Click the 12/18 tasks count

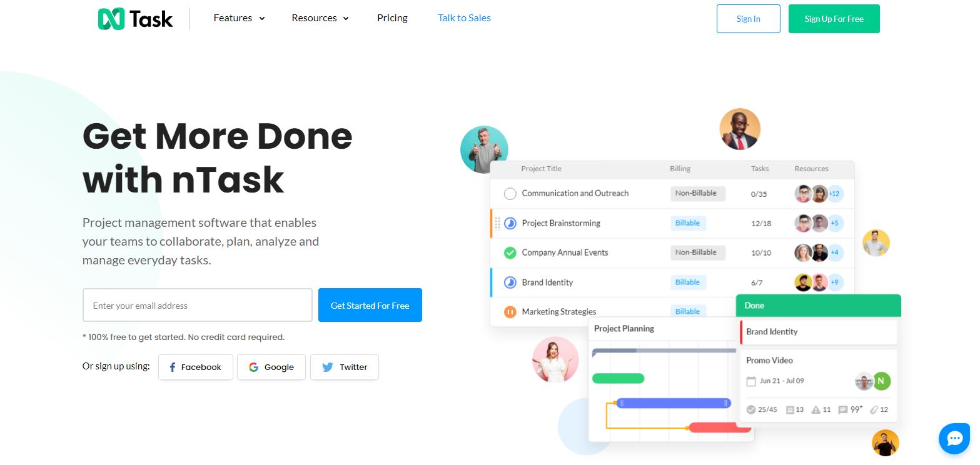click(x=761, y=223)
